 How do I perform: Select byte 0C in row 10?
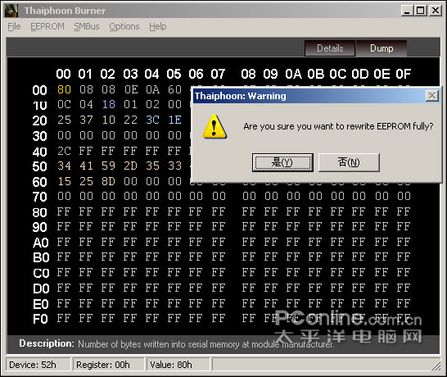coord(64,104)
